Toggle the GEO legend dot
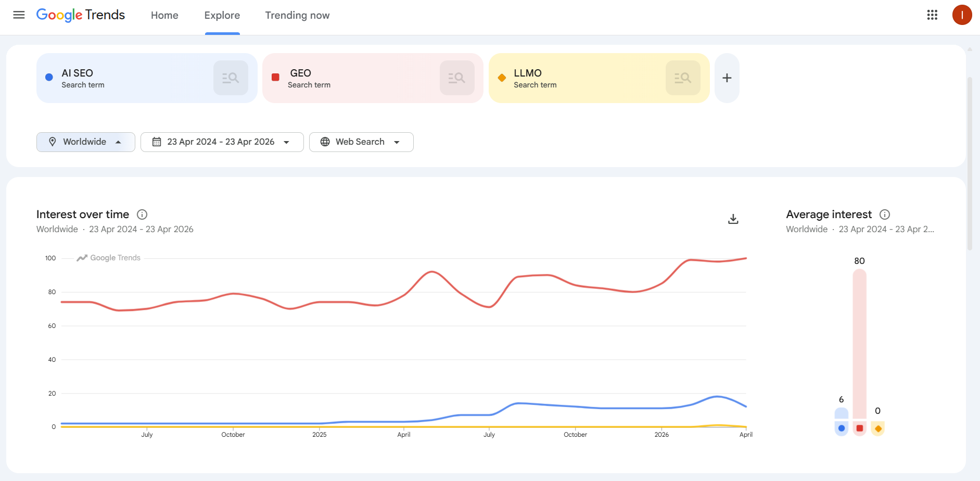Viewport: 980px width, 481px height. pyautogui.click(x=860, y=428)
